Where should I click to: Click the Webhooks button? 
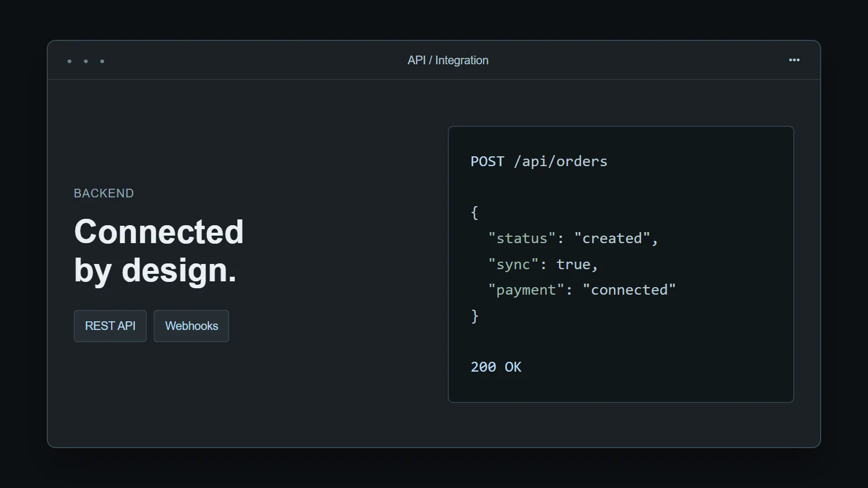[x=192, y=326]
